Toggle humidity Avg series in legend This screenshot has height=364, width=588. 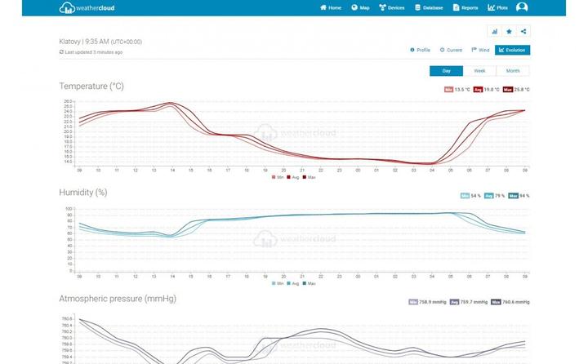(293, 284)
